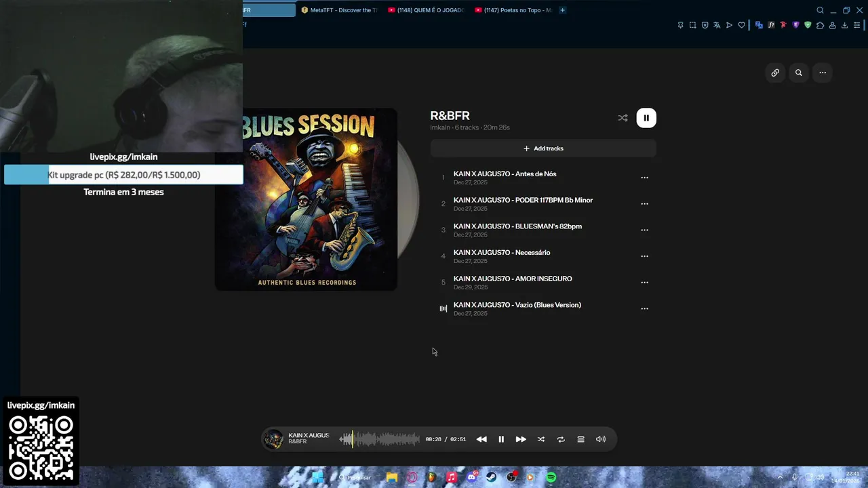
Task: Click the f? font finder extension icon
Action: [771, 25]
